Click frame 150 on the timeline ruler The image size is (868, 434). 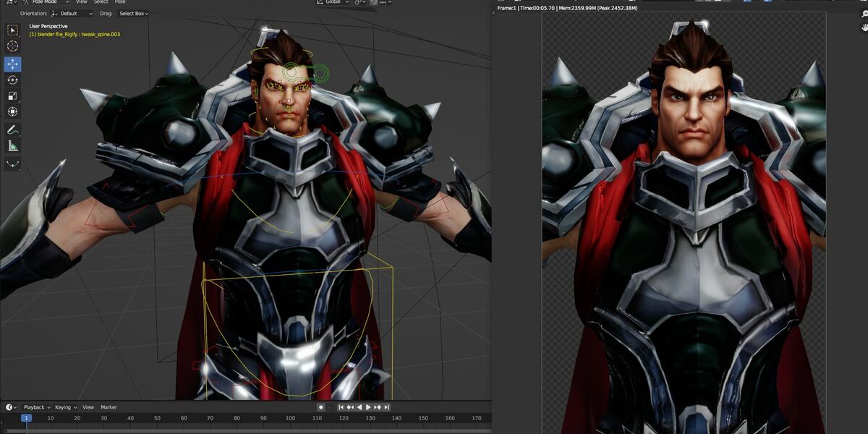(x=423, y=418)
